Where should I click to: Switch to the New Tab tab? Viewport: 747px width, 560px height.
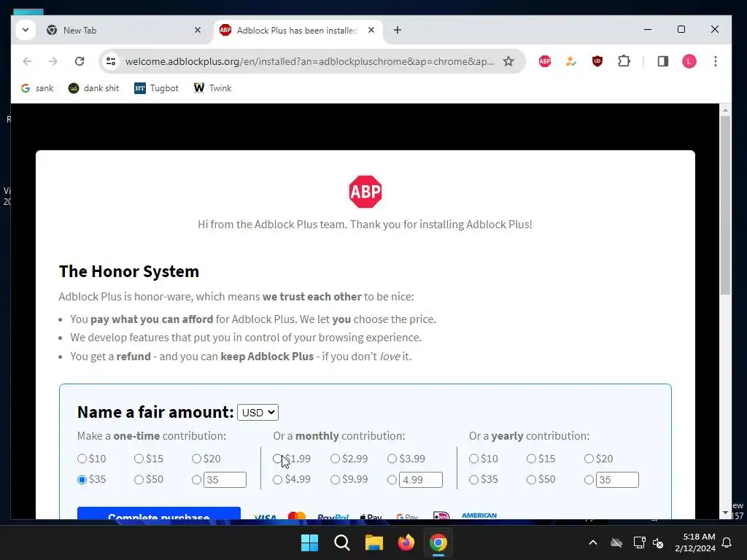[124, 30]
